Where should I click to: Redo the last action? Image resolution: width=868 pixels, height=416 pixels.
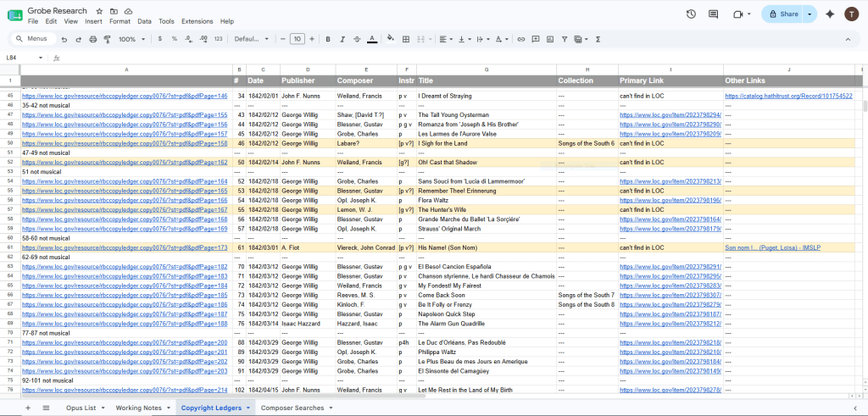[78, 39]
